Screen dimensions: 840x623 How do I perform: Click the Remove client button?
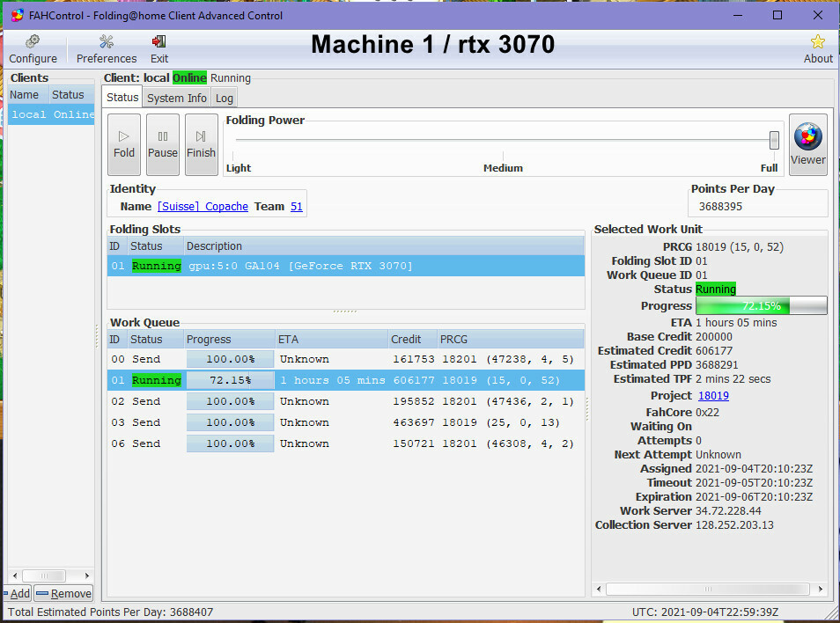pos(63,594)
